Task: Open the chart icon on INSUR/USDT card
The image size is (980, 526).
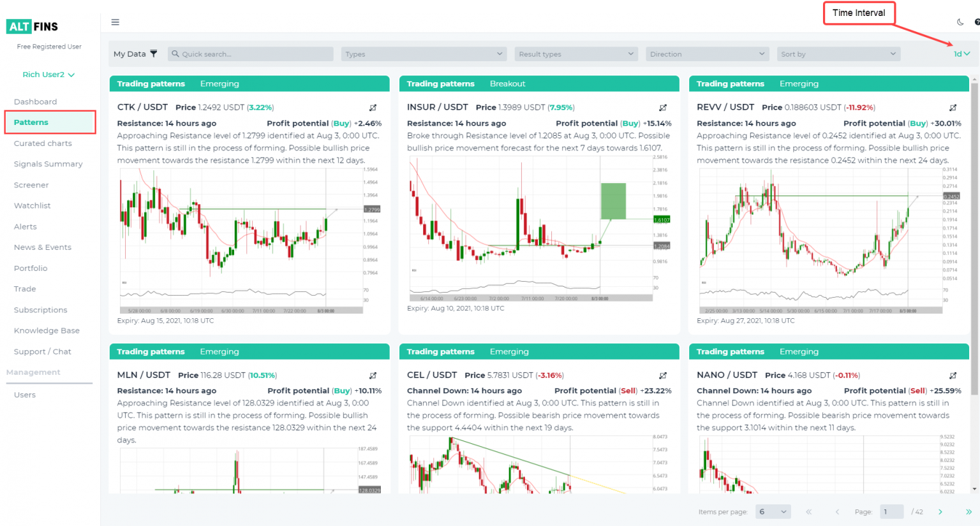Action: (x=663, y=107)
